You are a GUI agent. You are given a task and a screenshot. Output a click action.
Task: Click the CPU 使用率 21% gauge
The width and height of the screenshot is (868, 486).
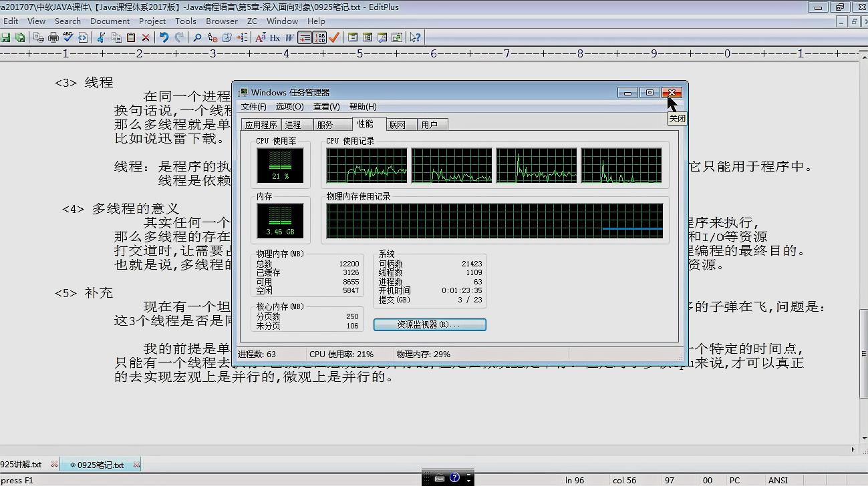coord(280,166)
